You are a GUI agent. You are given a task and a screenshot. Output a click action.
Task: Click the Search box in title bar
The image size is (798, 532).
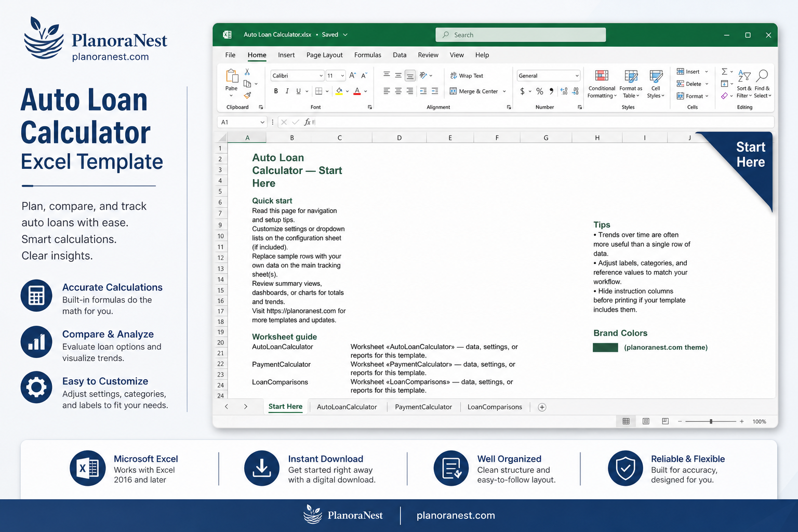(x=521, y=35)
